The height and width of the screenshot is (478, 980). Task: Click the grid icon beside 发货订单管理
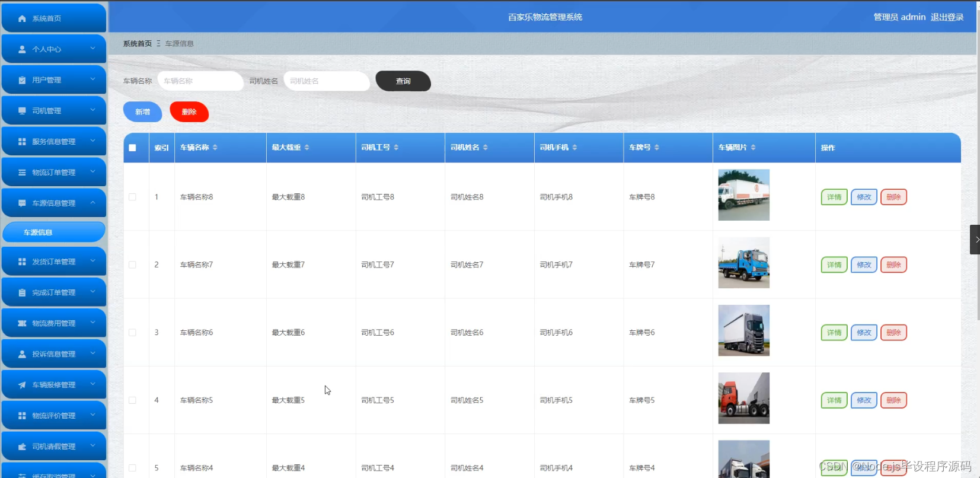(22, 262)
